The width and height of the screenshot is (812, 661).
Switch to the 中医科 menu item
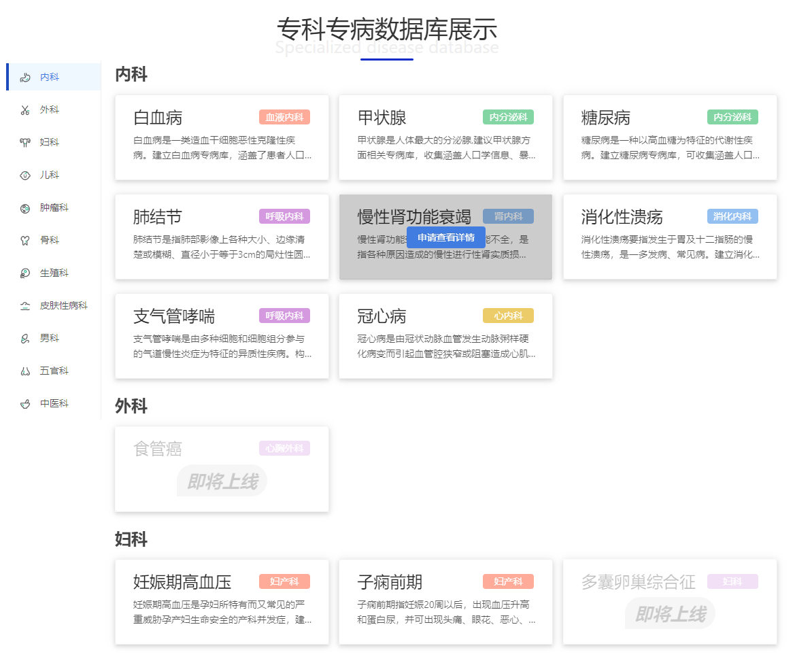54,404
